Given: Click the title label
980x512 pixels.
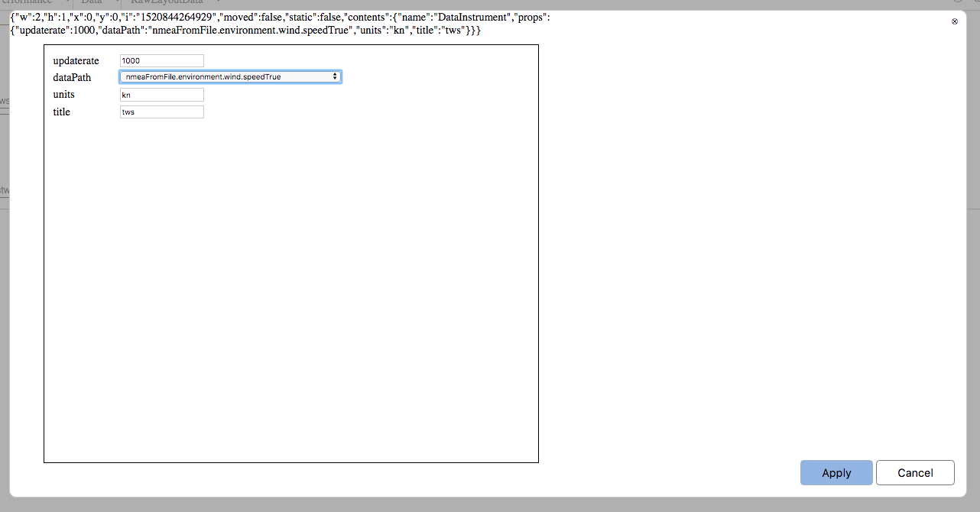Looking at the screenshot, I should pyautogui.click(x=61, y=112).
